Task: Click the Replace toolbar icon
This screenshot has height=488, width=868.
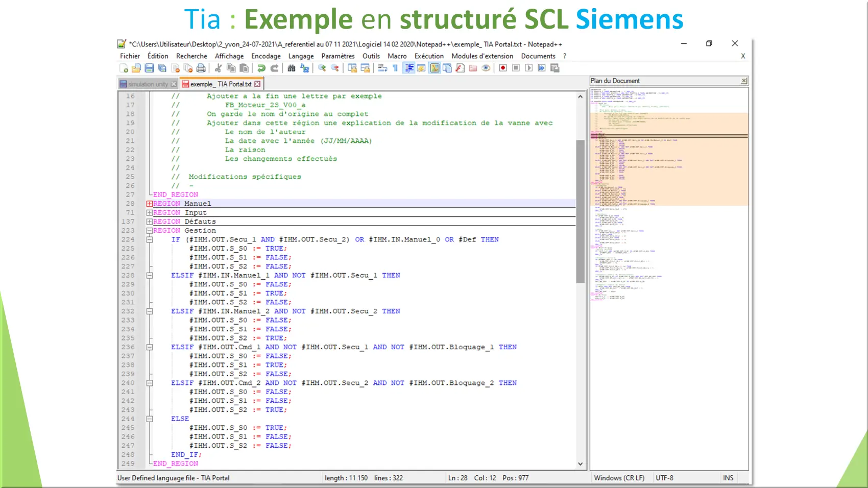Action: point(305,68)
